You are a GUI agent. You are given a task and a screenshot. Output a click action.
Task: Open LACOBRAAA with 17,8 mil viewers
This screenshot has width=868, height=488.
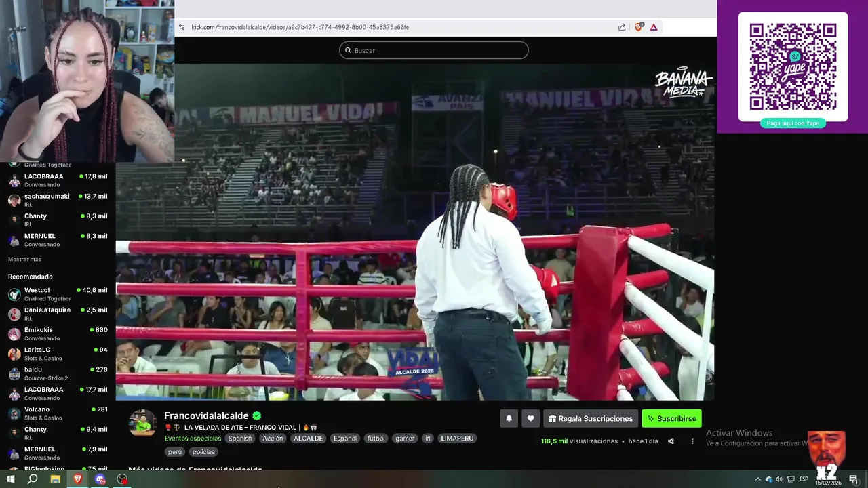(x=58, y=180)
